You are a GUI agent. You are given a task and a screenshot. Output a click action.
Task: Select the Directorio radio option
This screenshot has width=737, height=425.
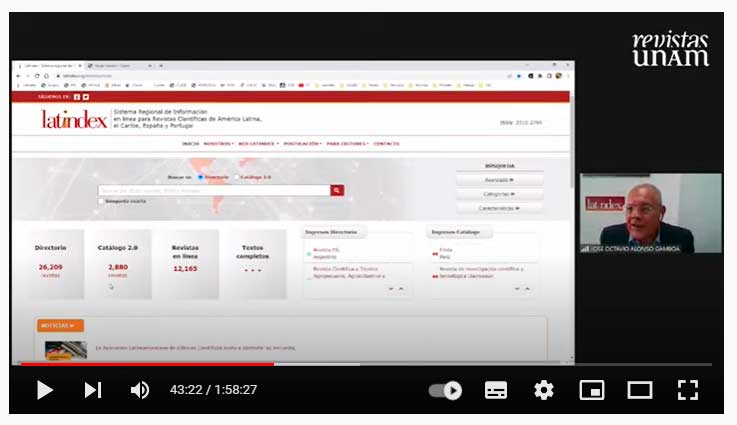point(200,177)
